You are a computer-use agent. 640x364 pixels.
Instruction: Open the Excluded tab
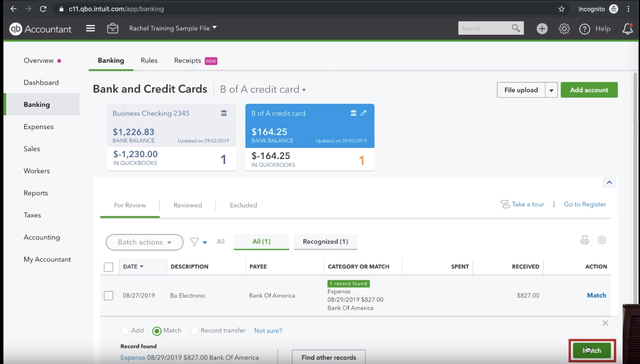click(243, 205)
